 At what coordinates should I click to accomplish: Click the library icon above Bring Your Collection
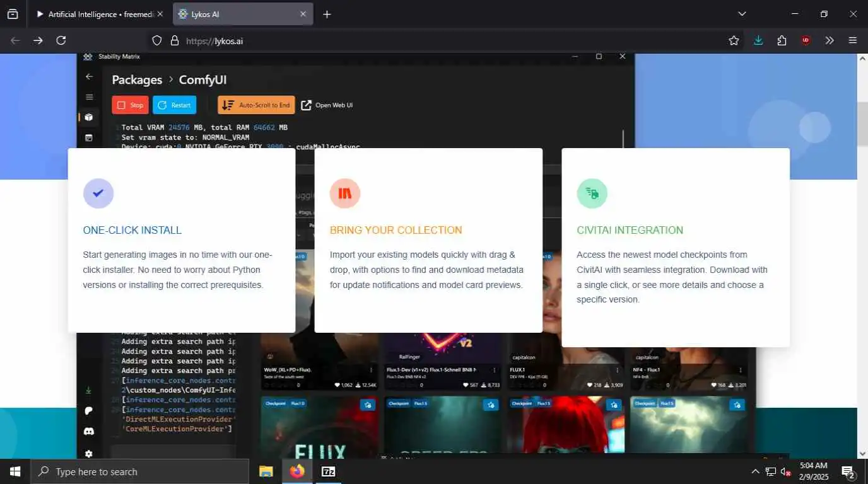(345, 193)
